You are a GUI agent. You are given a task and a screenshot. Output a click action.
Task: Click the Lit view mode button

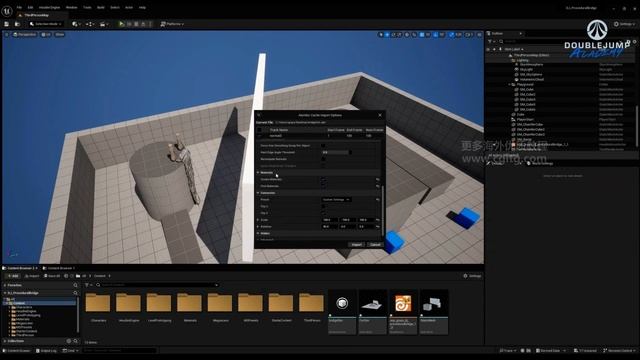click(46, 35)
